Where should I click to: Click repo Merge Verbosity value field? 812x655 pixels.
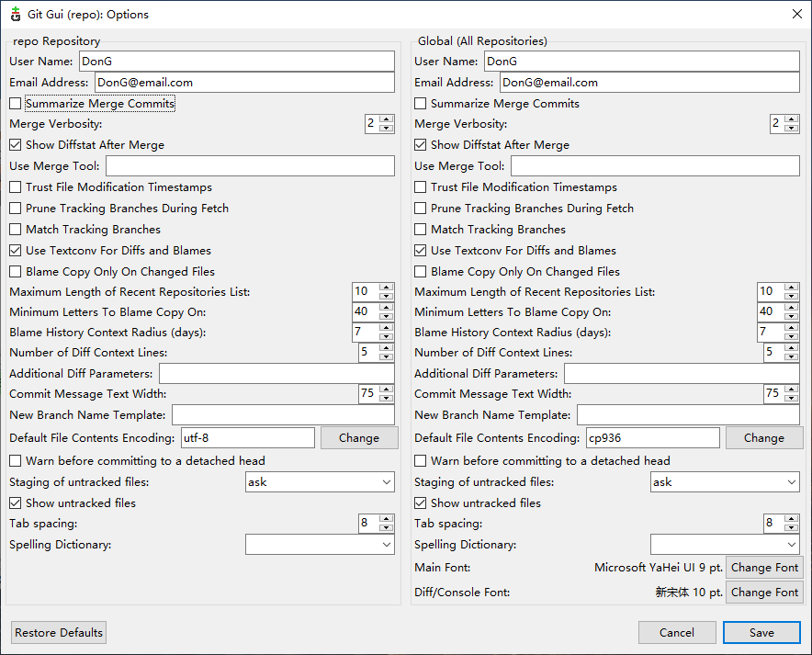click(372, 124)
